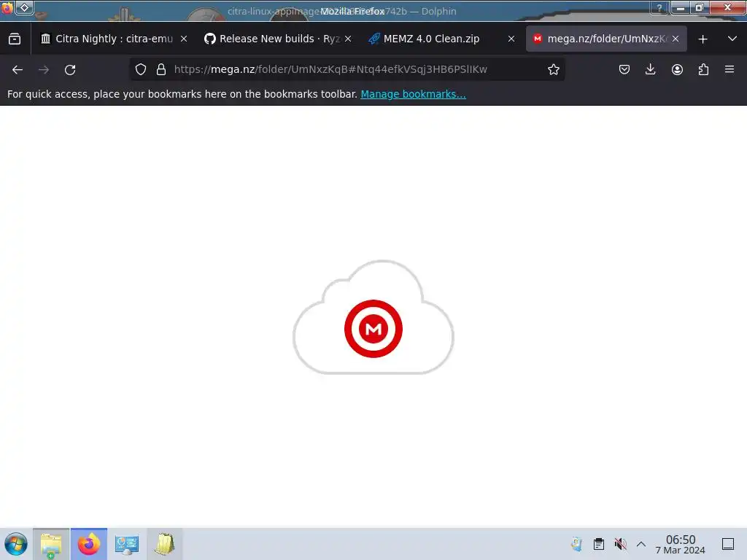Open the yellow bag taskbar app
Viewport: 747px width, 560px height.
coord(164,544)
